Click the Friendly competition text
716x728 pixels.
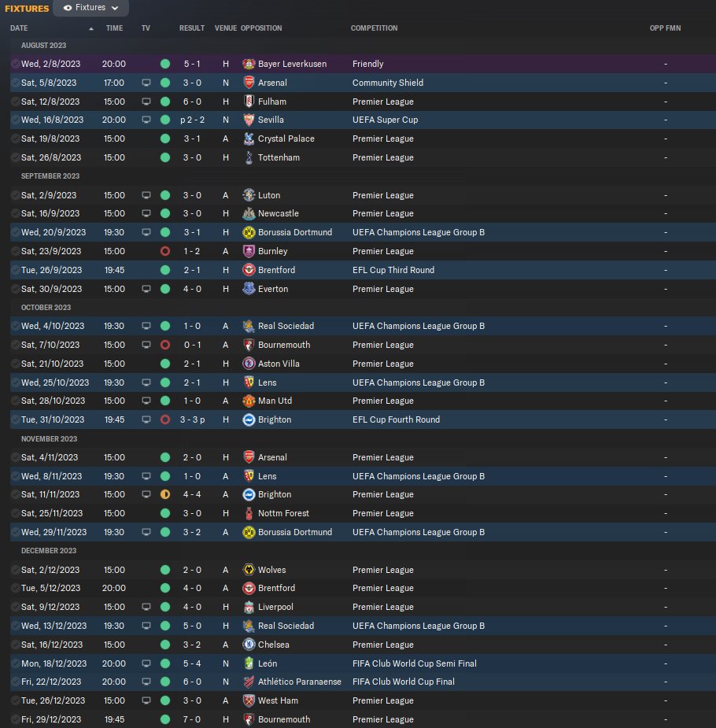tap(367, 64)
